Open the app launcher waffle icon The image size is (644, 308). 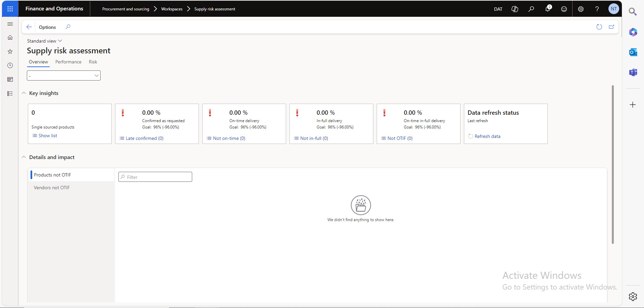click(10, 9)
